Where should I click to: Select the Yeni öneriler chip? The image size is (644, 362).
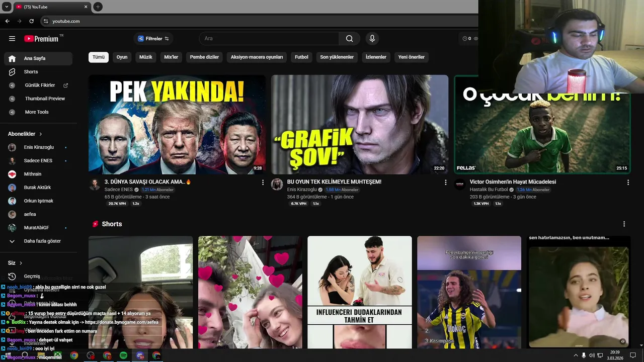(412, 57)
